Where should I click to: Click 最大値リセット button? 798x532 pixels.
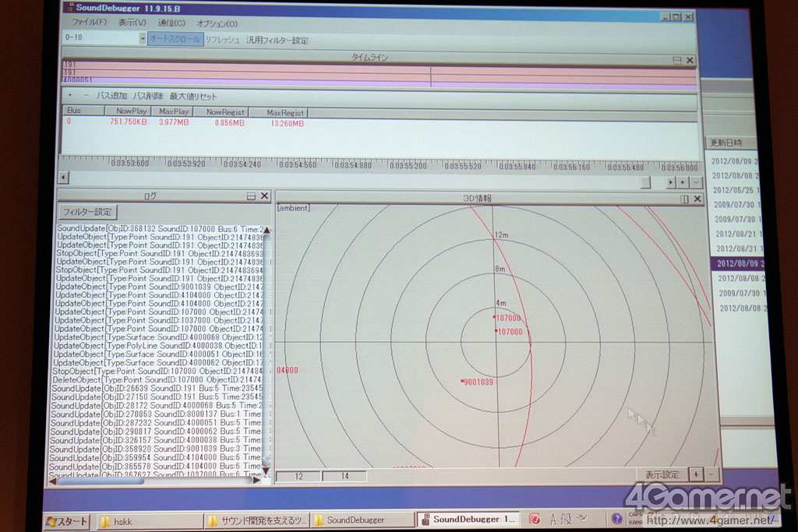click(193, 96)
